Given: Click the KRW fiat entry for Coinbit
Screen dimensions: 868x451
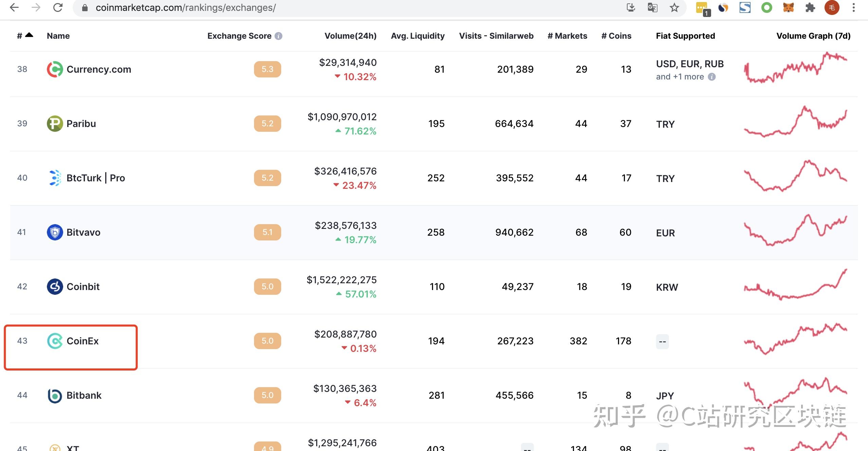Looking at the screenshot, I should pyautogui.click(x=667, y=287).
